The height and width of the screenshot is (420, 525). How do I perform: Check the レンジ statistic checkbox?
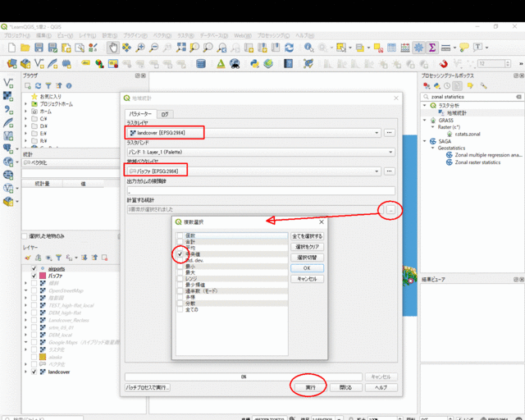pyautogui.click(x=180, y=279)
